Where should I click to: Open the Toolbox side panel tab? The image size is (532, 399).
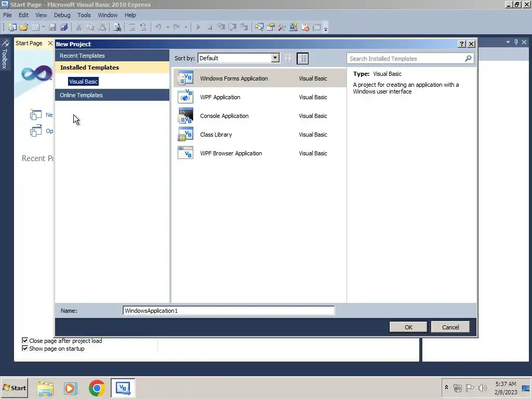click(5, 54)
